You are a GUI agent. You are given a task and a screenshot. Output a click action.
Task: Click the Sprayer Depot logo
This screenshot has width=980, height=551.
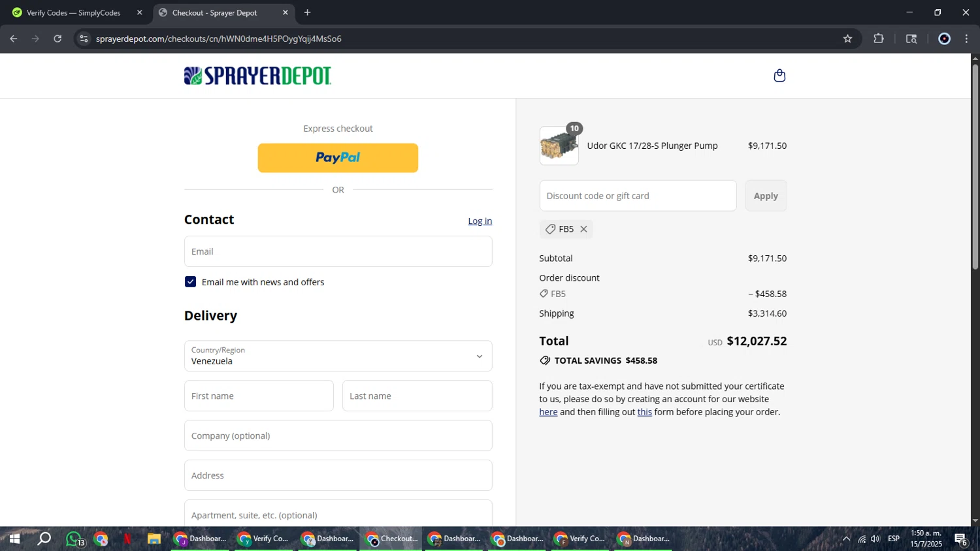(x=257, y=76)
